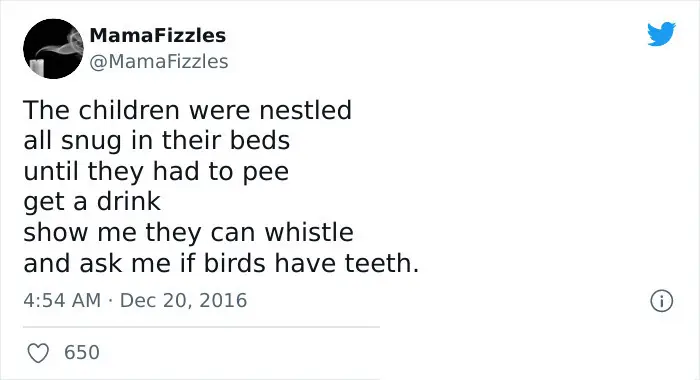Image resolution: width=700 pixels, height=380 pixels.
Task: Open the @MamaFizzles handle link
Action: 159,62
